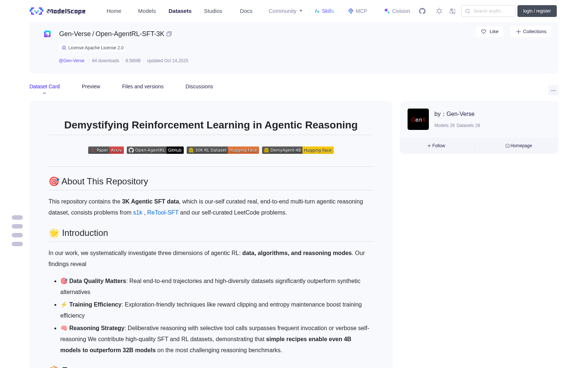Toggle the light/dark theme icon
Screen dimensions: 588x368
tap(439, 11)
